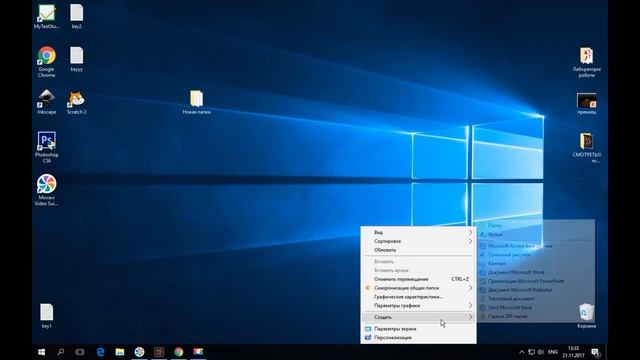Image resolution: width=640 pixels, height=360 pixels.
Task: Expand the Вид submenu
Action: 418,232
